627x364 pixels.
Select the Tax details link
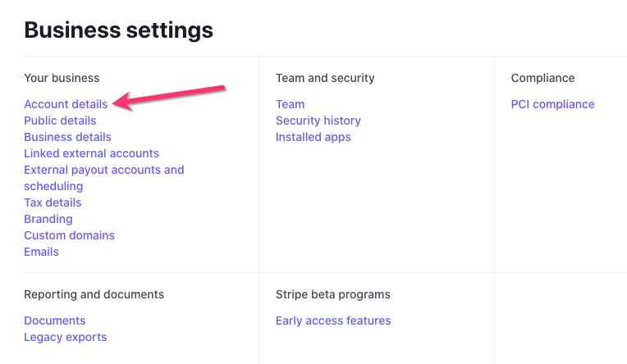coord(53,202)
